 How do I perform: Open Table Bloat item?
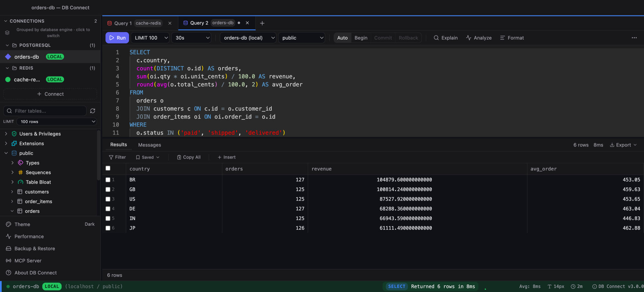tap(38, 182)
